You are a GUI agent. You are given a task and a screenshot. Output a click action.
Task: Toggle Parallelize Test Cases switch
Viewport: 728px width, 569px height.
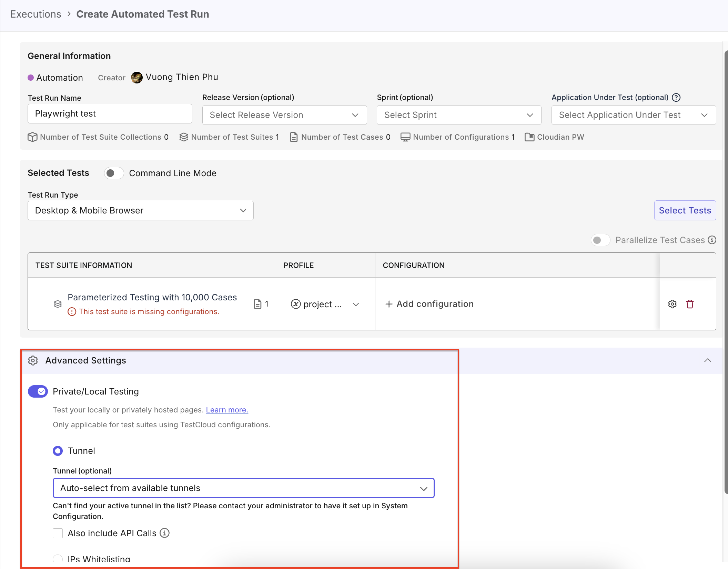600,240
